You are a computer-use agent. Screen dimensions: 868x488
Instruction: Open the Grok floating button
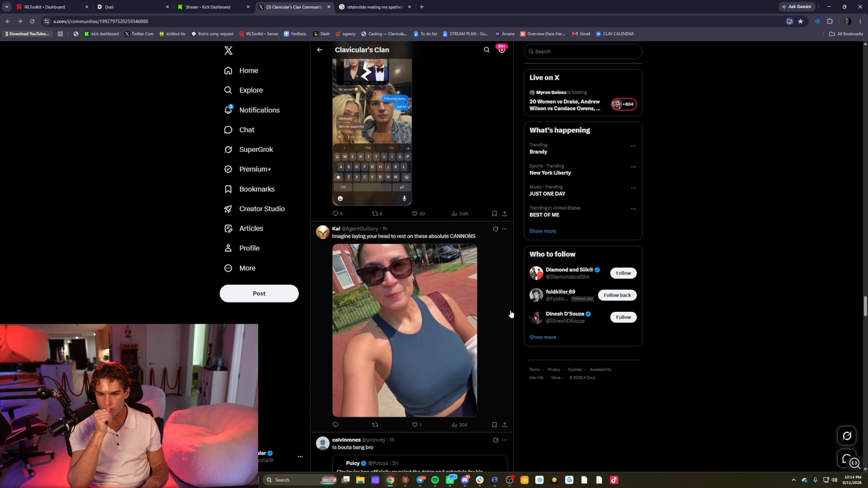tap(847, 436)
